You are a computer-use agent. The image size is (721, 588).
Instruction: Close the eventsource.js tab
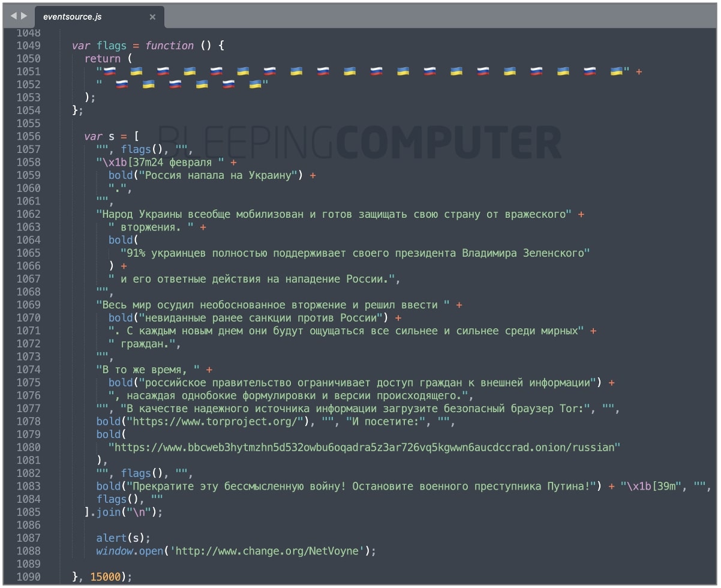[152, 17]
